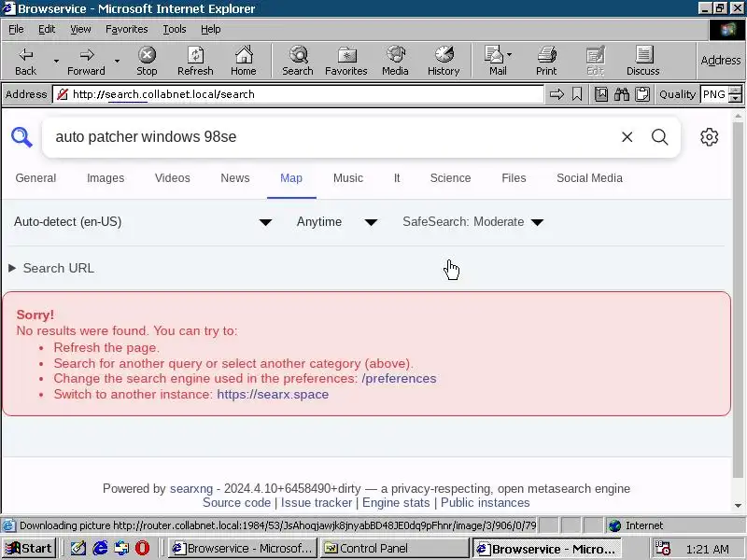Click the Forward toolbar button
This screenshot has height=560, width=747.
click(86, 61)
